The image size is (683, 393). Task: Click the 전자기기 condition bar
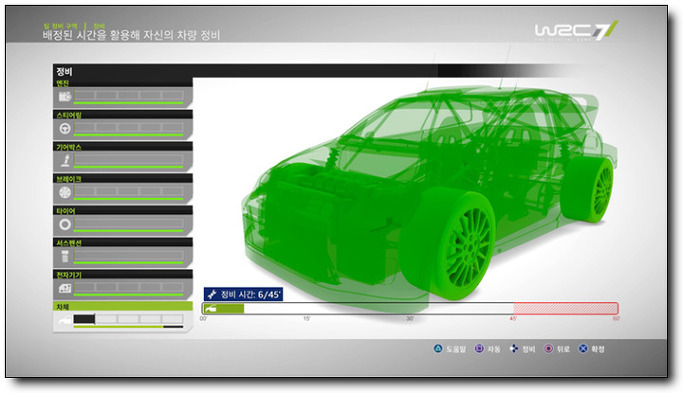pos(128,288)
